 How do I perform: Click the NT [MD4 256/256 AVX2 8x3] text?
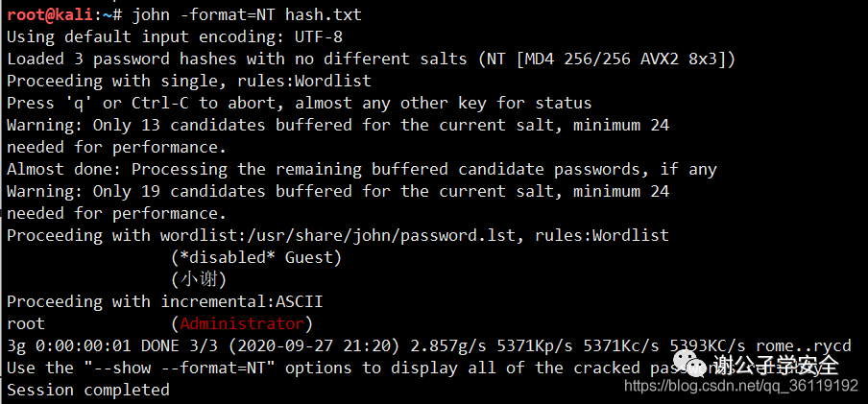tap(606, 59)
